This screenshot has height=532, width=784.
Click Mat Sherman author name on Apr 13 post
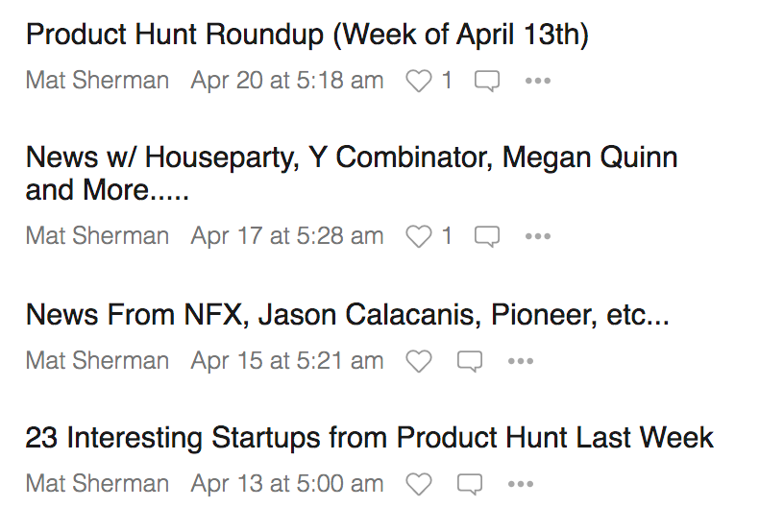[97, 484]
